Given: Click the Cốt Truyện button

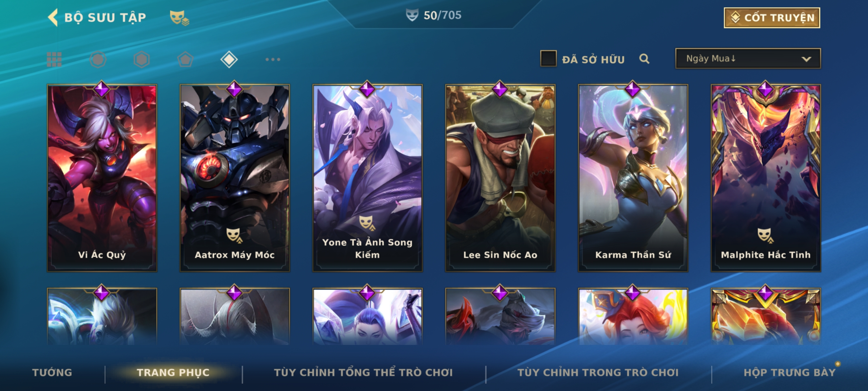Looking at the screenshot, I should pyautogui.click(x=772, y=18).
